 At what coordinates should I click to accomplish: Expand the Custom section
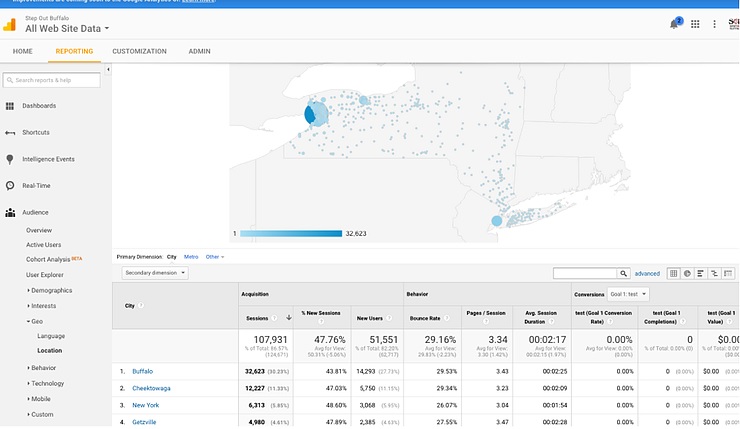pyautogui.click(x=40, y=414)
